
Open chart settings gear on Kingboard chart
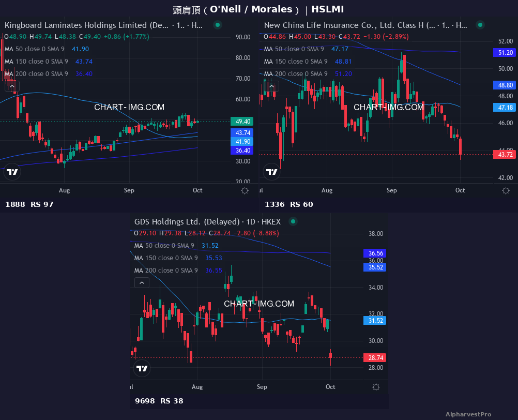coord(245,191)
